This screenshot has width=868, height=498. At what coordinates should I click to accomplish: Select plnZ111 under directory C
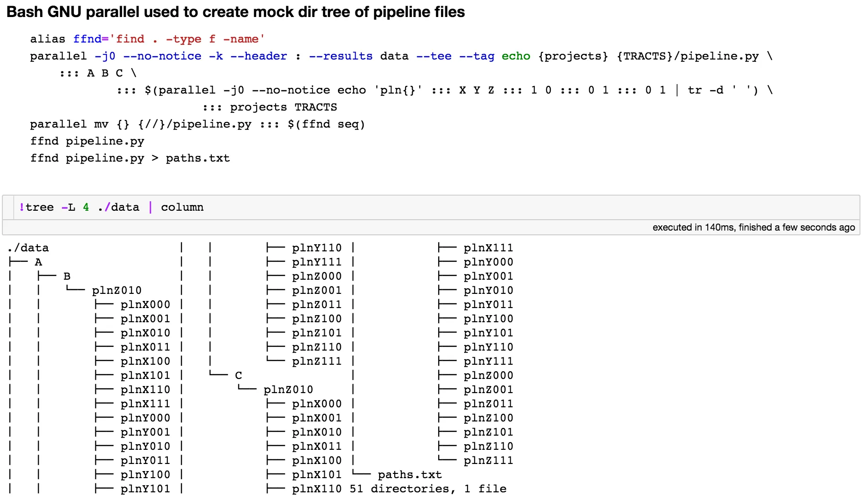click(488, 461)
